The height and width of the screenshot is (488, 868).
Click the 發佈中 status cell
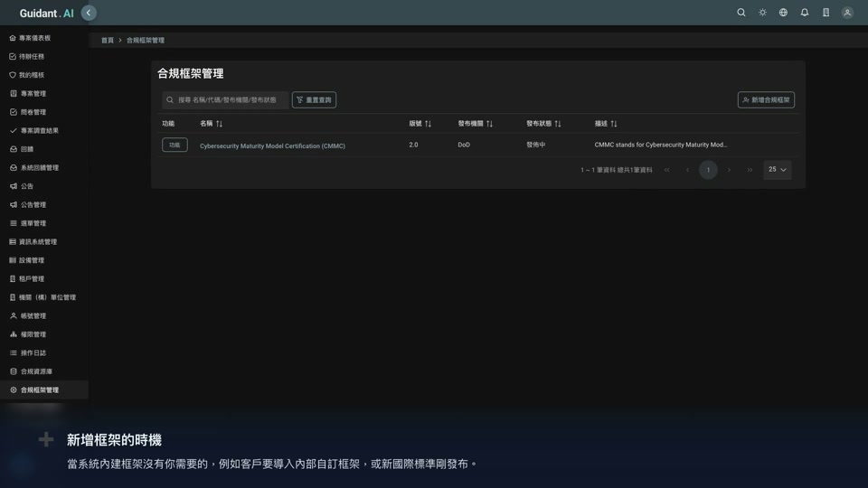tap(536, 145)
